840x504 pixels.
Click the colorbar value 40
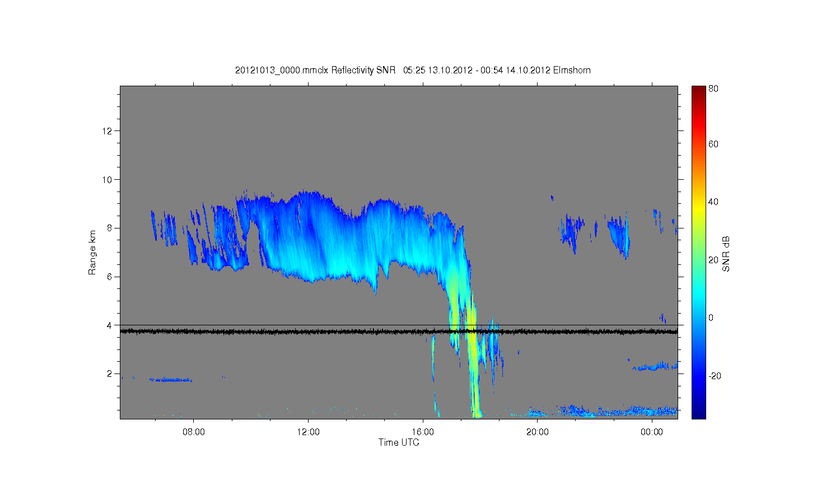point(713,202)
